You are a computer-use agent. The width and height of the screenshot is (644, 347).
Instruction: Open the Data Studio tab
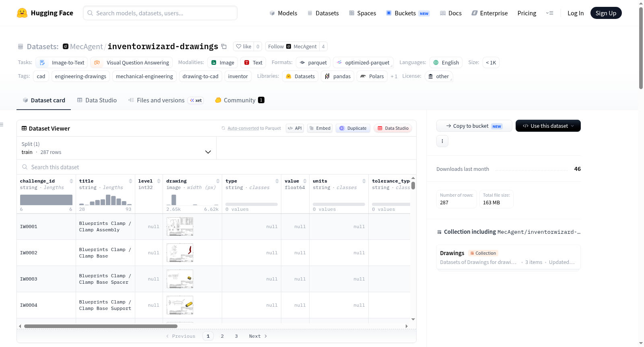coord(97,100)
